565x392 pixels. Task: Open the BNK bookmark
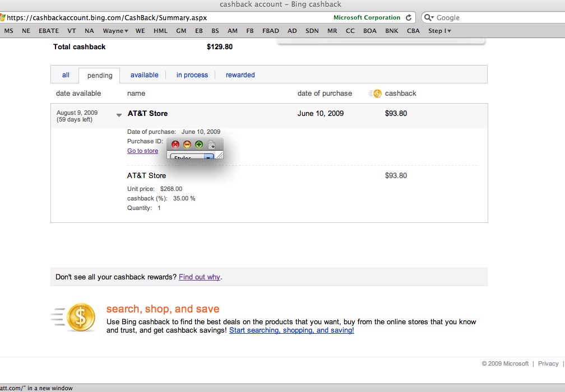coord(391,31)
